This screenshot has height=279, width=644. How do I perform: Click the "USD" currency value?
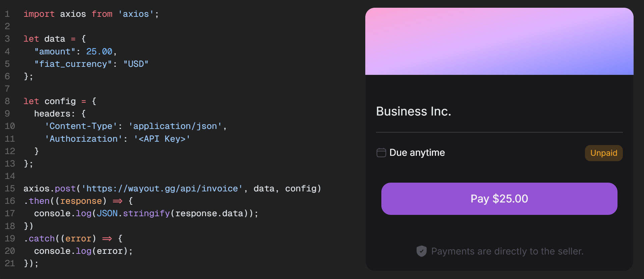pyautogui.click(x=136, y=64)
